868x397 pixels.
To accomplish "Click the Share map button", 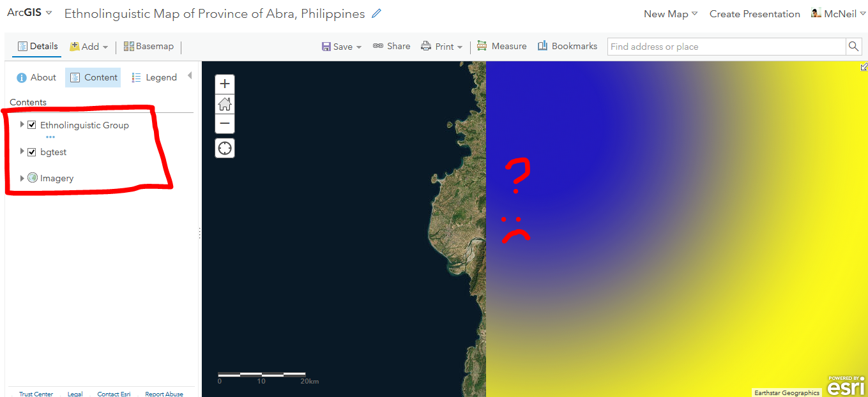I will tap(392, 47).
